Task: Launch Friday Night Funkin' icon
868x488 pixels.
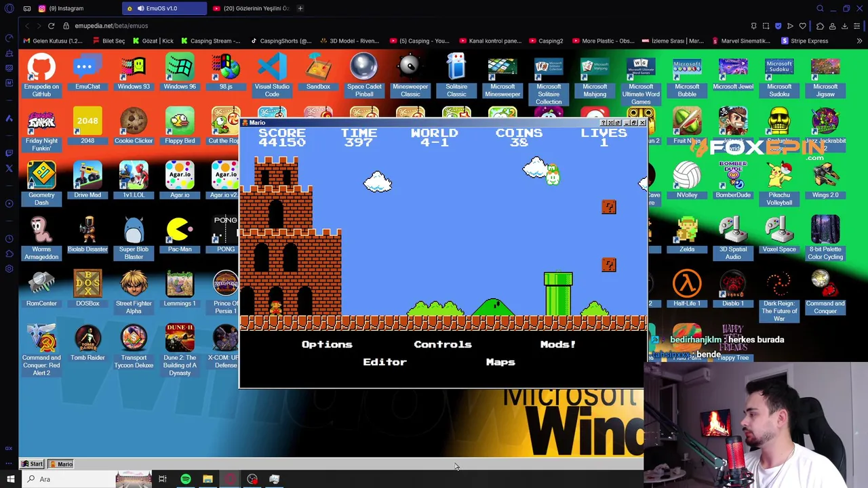Action: tap(41, 129)
